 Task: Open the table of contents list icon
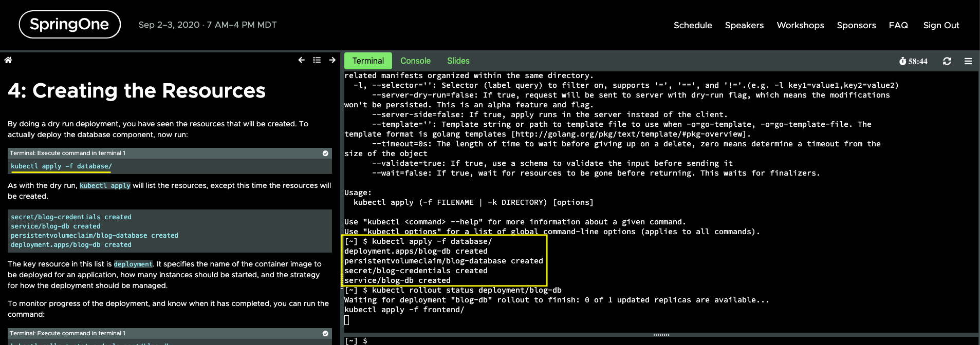point(317,60)
